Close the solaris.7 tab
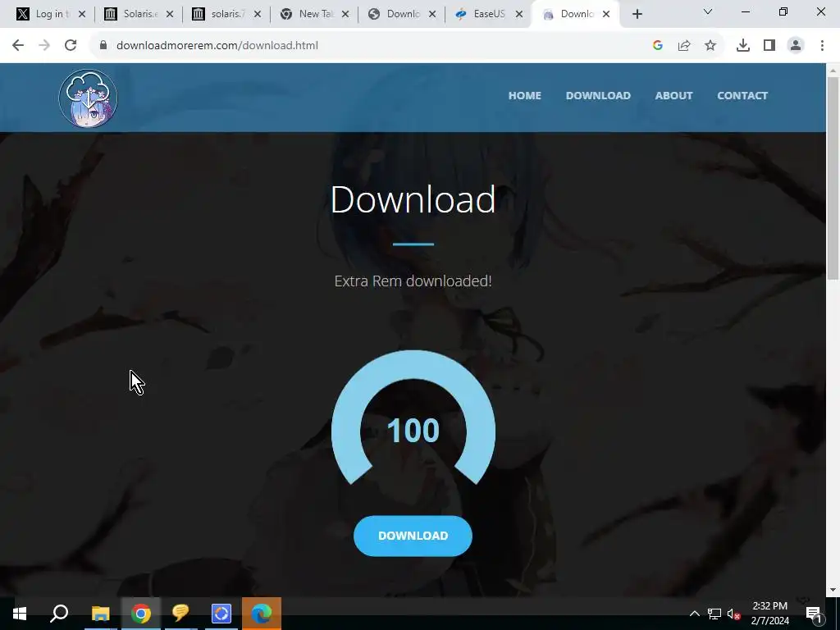 click(258, 15)
